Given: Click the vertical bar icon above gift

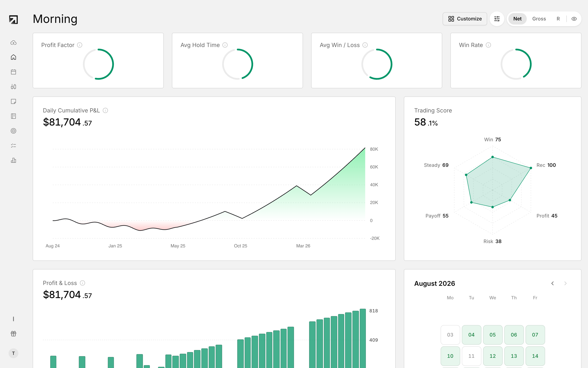Looking at the screenshot, I should 13,319.
